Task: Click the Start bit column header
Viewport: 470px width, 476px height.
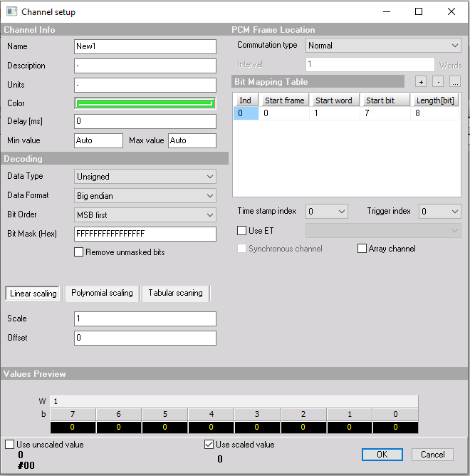Action: pyautogui.click(x=385, y=100)
